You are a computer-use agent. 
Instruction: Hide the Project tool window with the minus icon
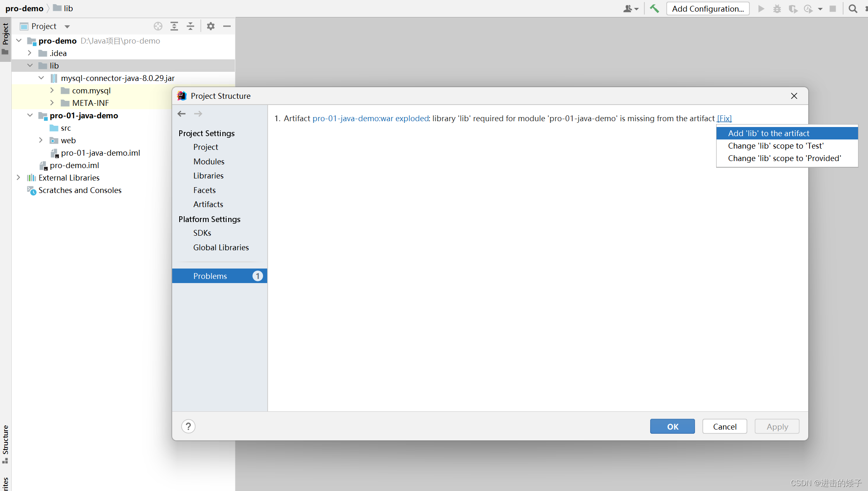[227, 26]
